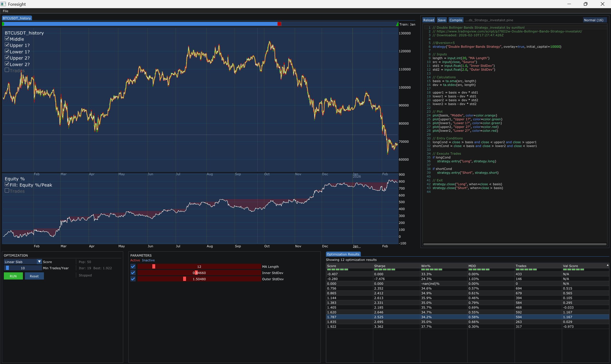Select the BTCUSDT_history tab
This screenshot has height=364, width=611.
16,18
